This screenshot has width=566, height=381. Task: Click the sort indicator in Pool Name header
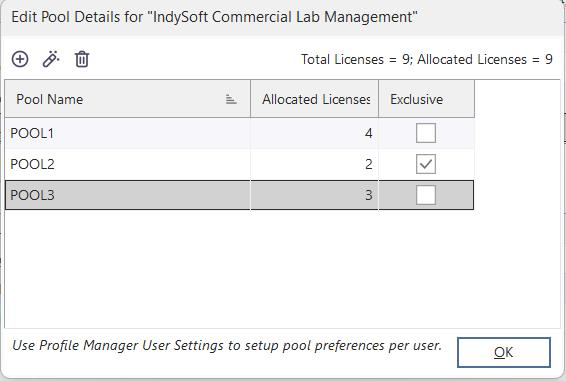(x=231, y=99)
